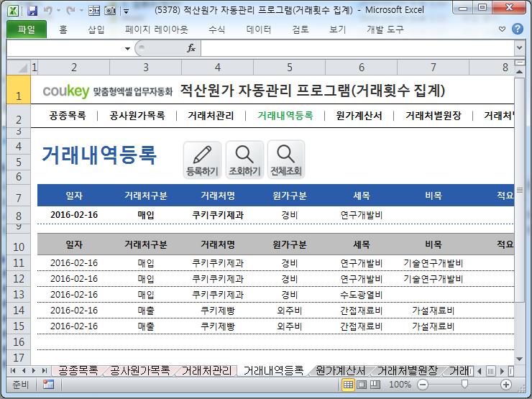Undo the last action in quick access toolbar
The image size is (532, 399).
(x=47, y=11)
